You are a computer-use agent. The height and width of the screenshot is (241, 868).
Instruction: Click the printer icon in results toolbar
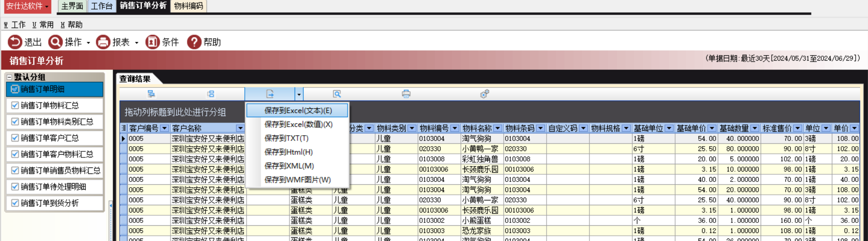tap(406, 94)
